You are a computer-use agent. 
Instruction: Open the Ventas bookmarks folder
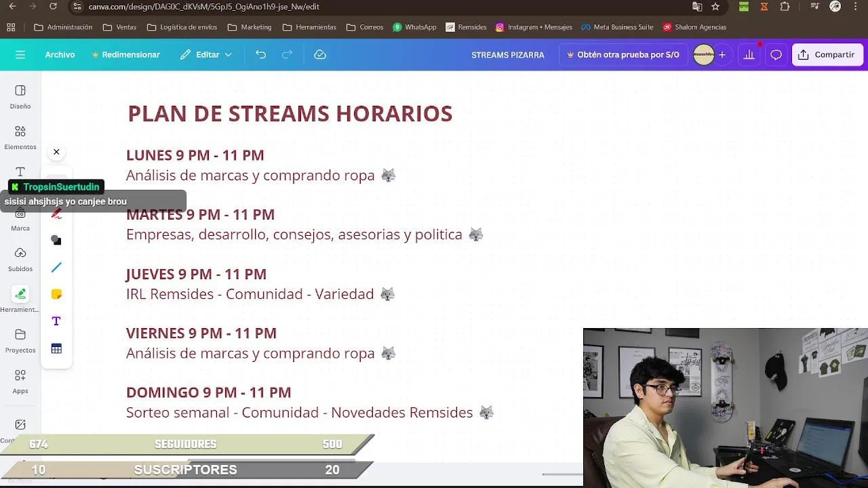tap(119, 27)
